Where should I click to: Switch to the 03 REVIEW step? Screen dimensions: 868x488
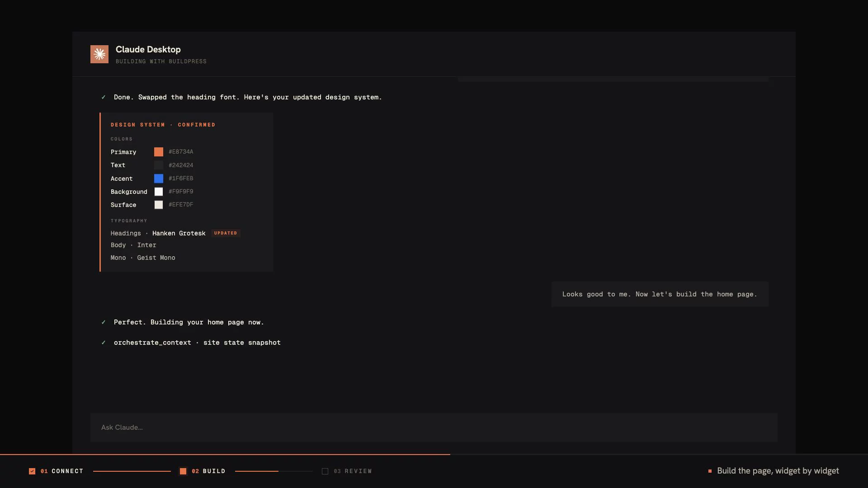pos(353,471)
